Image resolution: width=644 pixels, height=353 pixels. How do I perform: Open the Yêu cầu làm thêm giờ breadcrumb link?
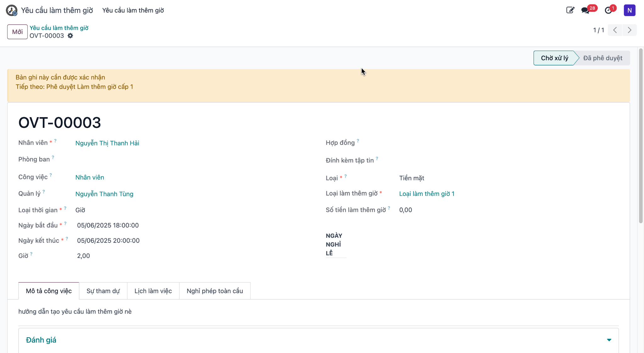tap(59, 28)
